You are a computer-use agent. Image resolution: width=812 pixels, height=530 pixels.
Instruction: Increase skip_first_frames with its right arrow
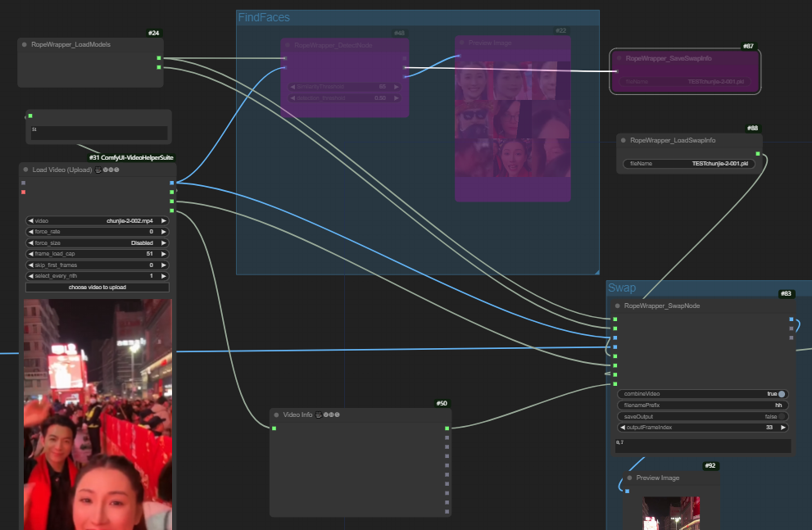pyautogui.click(x=164, y=265)
